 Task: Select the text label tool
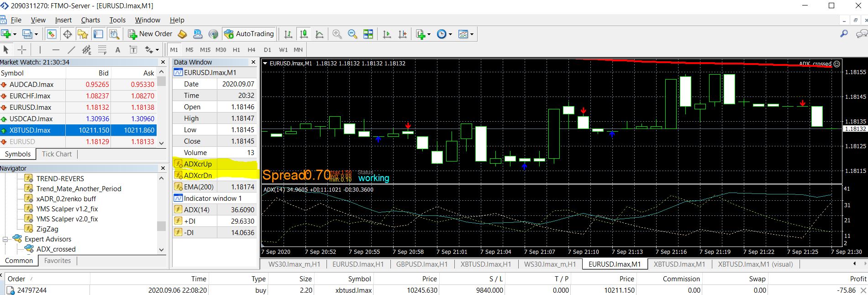click(x=118, y=50)
